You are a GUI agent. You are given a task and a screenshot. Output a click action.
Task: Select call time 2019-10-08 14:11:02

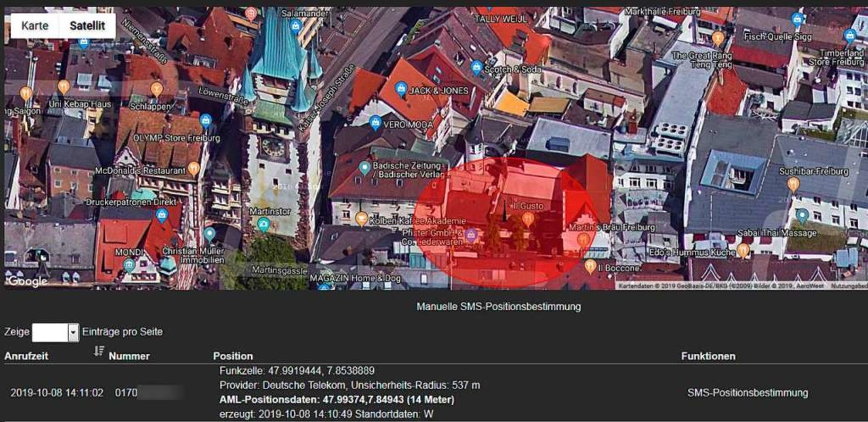click(x=57, y=393)
